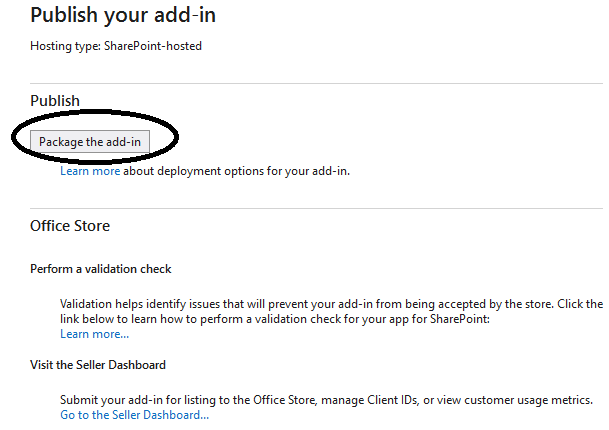Select the Publish section heading
This screenshot has height=430, width=609.
pyautogui.click(x=55, y=101)
